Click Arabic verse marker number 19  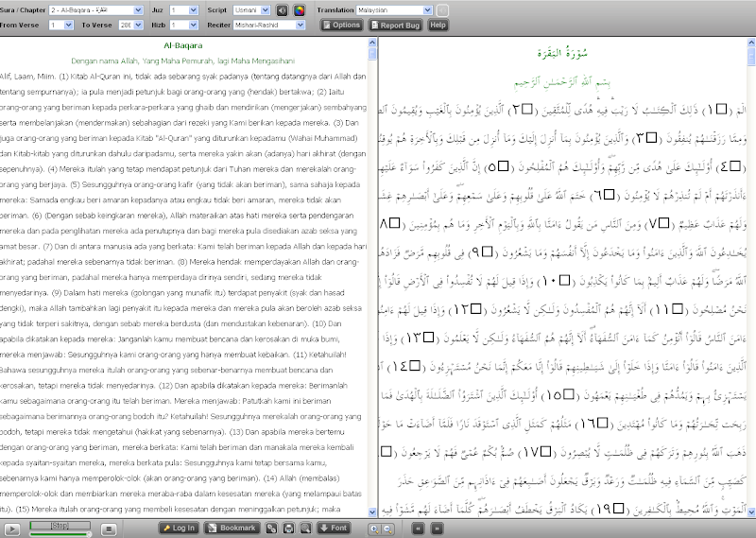click(608, 509)
